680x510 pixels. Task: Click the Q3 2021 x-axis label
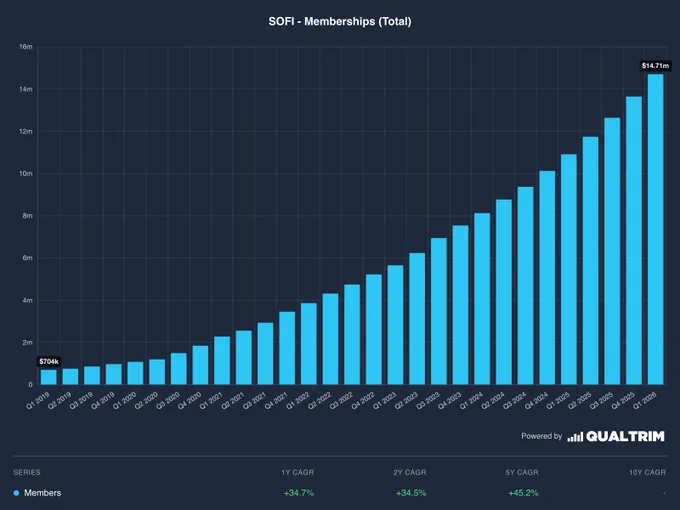click(x=255, y=400)
